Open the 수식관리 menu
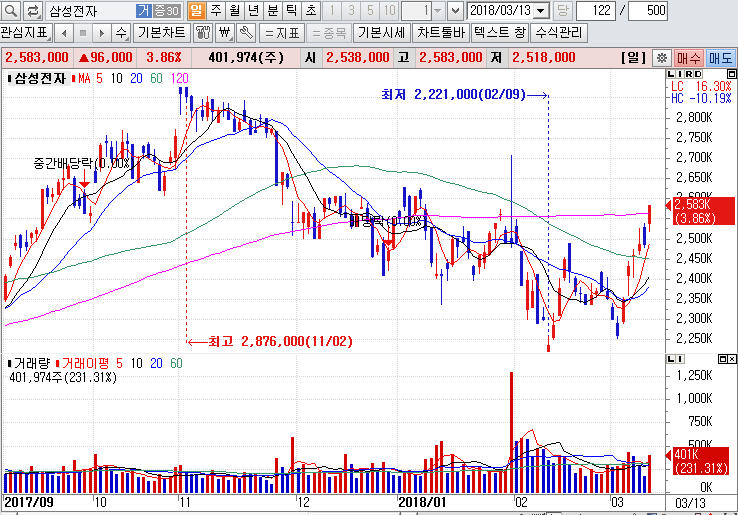Image resolution: width=738 pixels, height=515 pixels. pos(560,32)
